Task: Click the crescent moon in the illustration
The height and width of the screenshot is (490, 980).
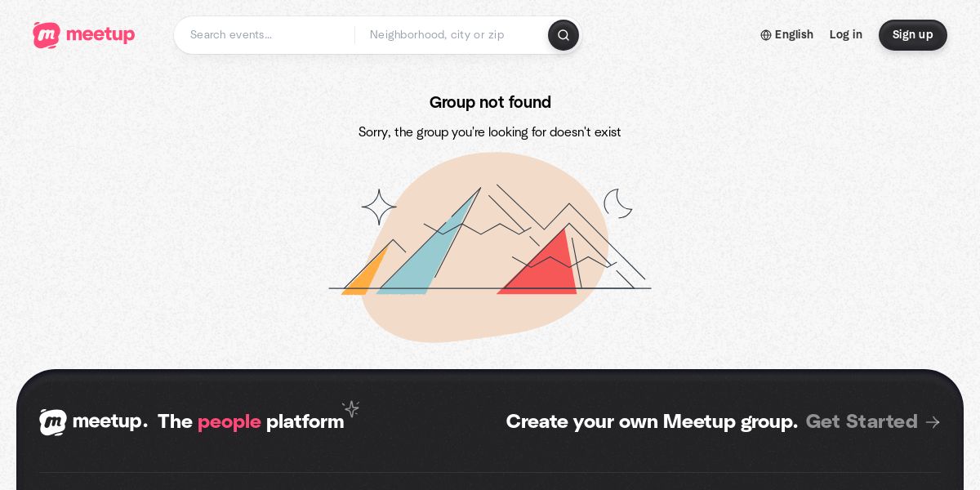Action: pyautogui.click(x=618, y=203)
